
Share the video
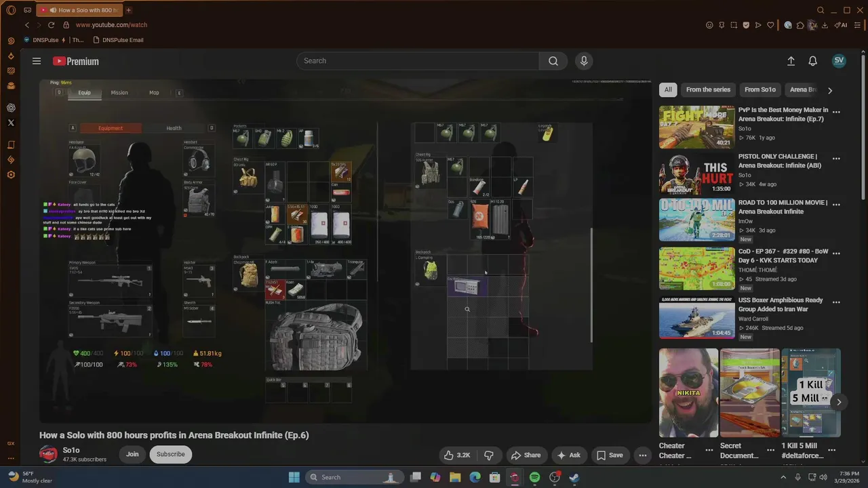click(526, 455)
